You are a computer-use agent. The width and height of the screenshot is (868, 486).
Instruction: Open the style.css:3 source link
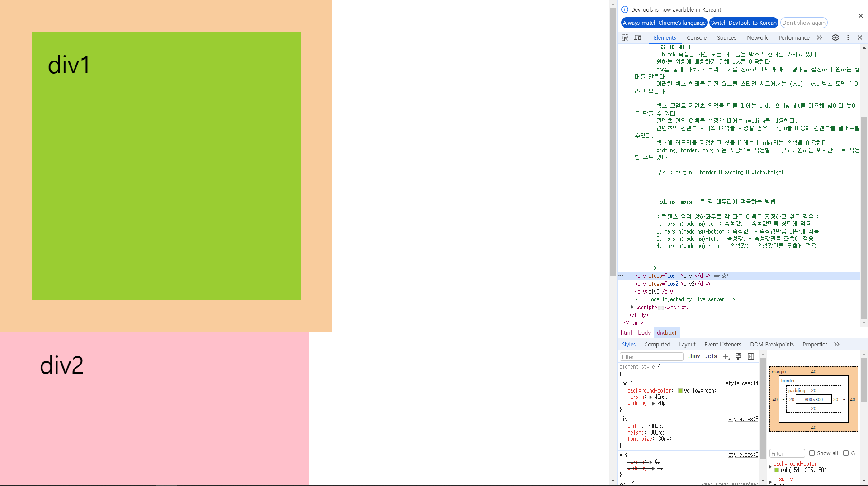tap(743, 454)
